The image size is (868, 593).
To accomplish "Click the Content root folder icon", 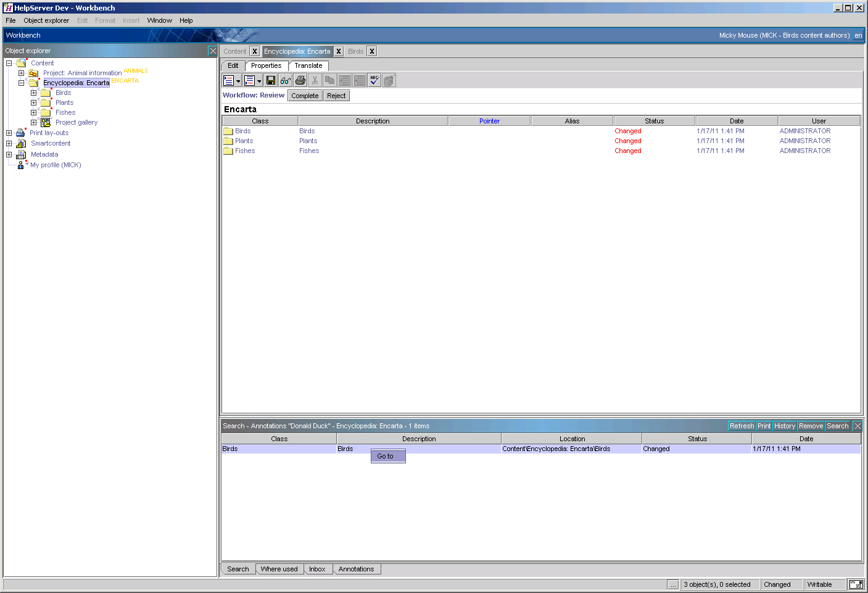I will click(22, 63).
